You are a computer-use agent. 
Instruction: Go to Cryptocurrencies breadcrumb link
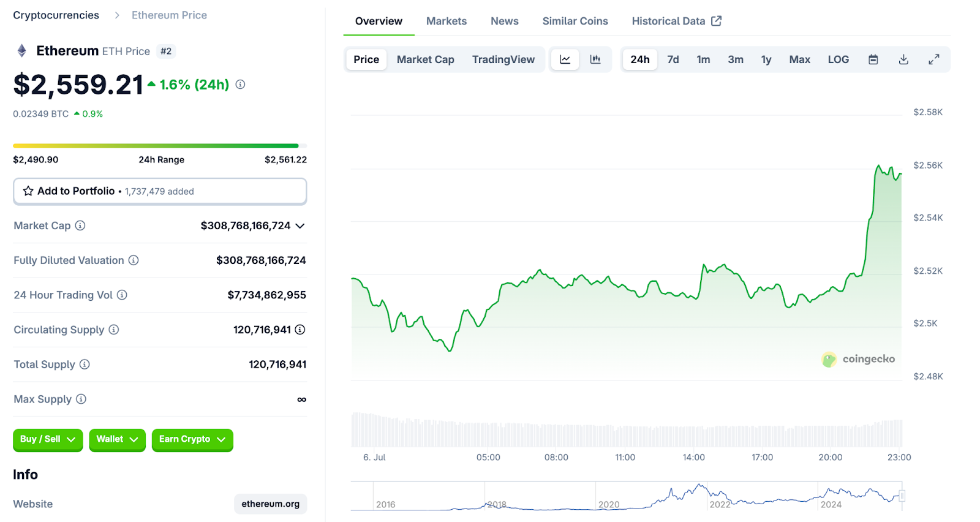56,15
